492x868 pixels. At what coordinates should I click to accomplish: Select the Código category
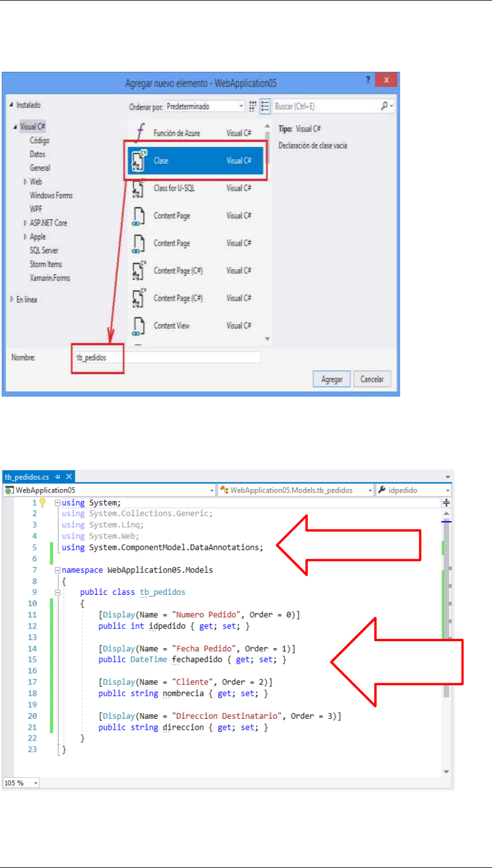[40, 141]
